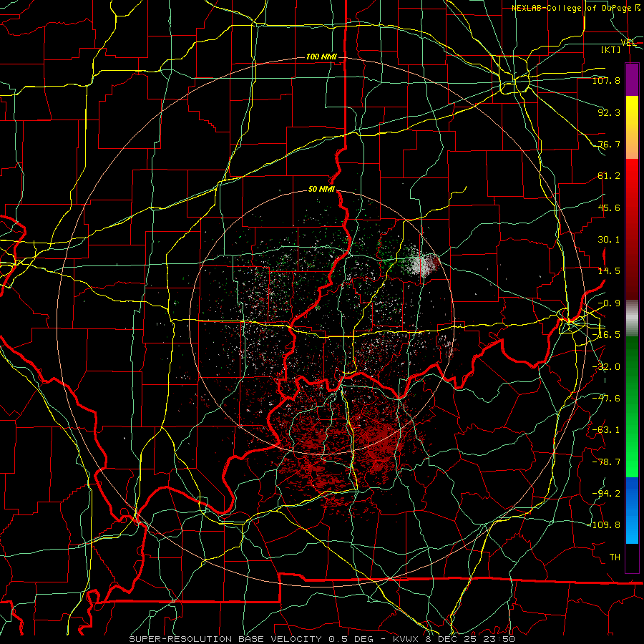Click the 61.2 legend value
This screenshot has width=644, height=644.
pos(609,176)
